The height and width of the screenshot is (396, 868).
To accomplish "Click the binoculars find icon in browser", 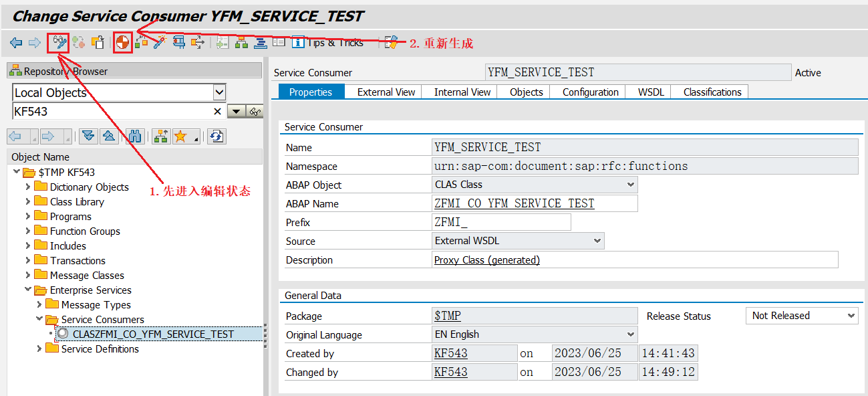I will point(135,136).
